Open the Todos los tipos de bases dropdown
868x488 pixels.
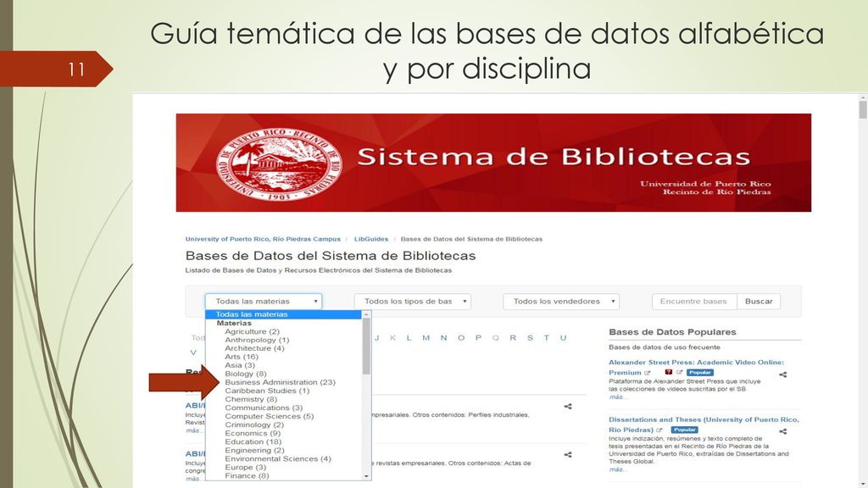413,302
